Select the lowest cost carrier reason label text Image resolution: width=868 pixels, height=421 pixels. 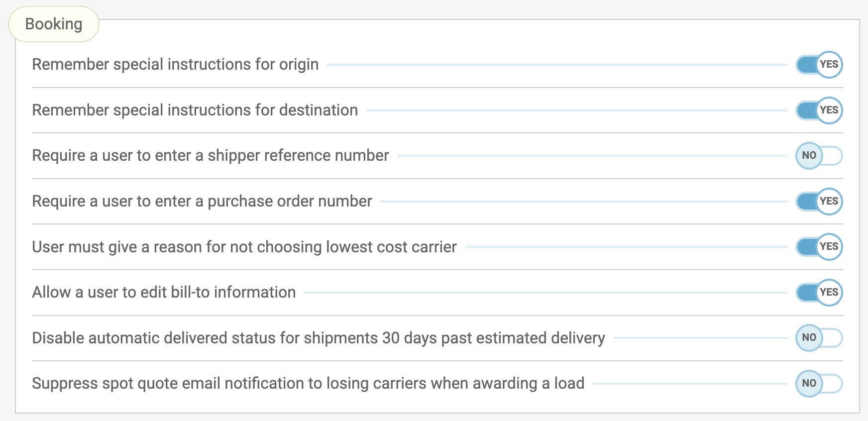tap(244, 247)
